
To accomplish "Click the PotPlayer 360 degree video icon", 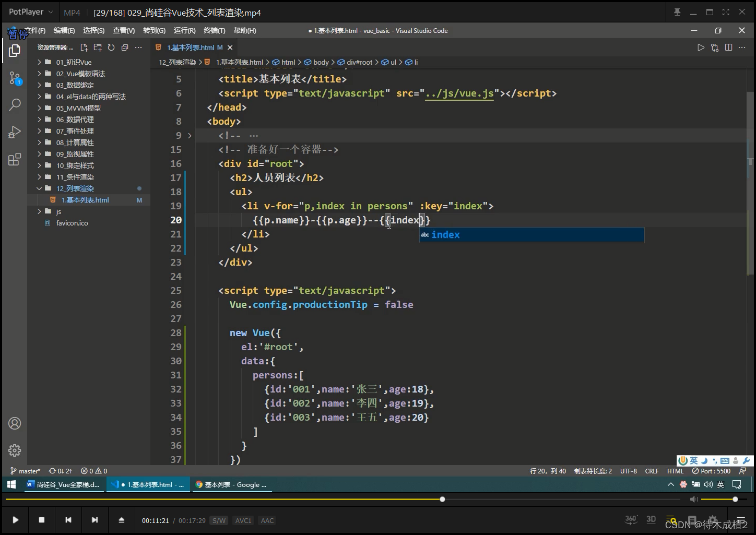I will 631,519.
